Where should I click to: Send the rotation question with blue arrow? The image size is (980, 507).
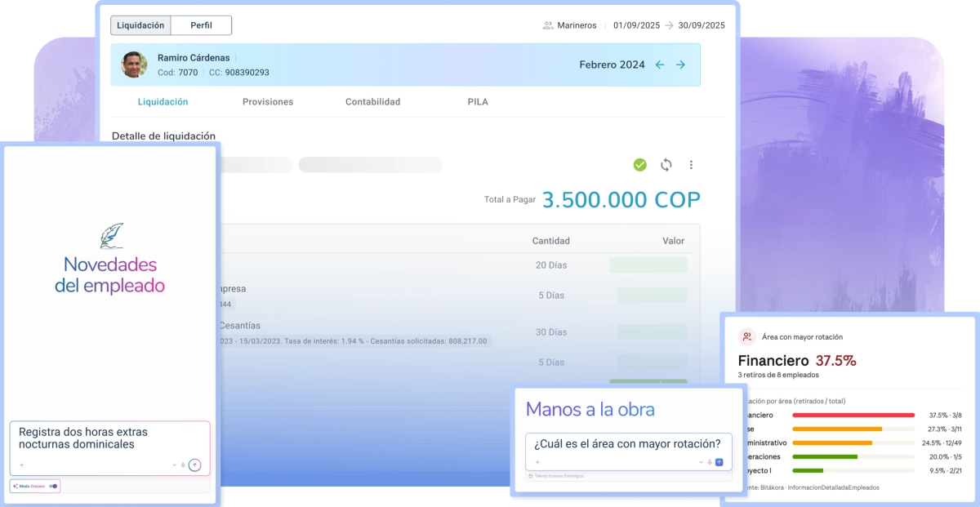(719, 462)
